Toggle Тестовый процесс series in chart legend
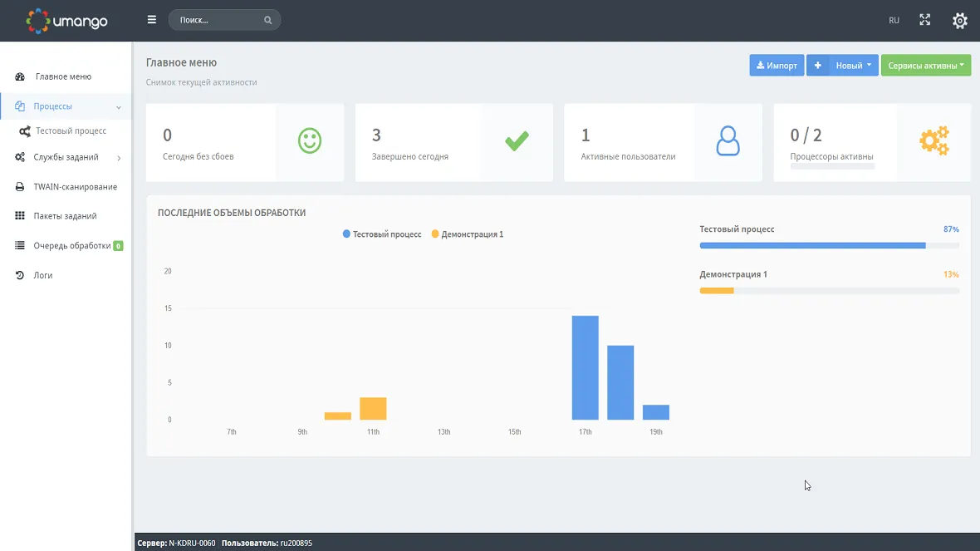Image resolution: width=980 pixels, height=551 pixels. point(382,234)
